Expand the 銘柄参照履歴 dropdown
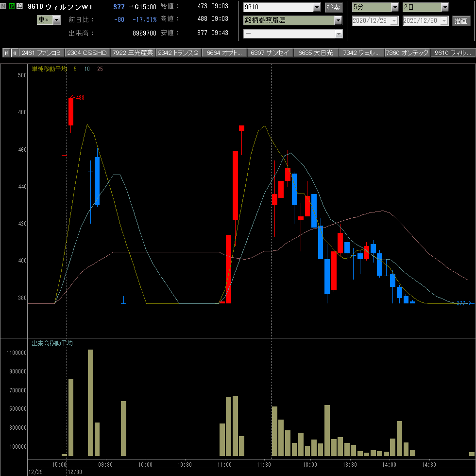476x476 pixels. point(338,20)
